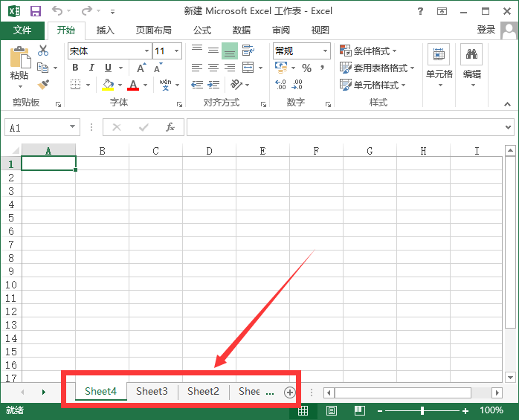Open the Excel Help question mark
519x420 pixels.
(420, 11)
